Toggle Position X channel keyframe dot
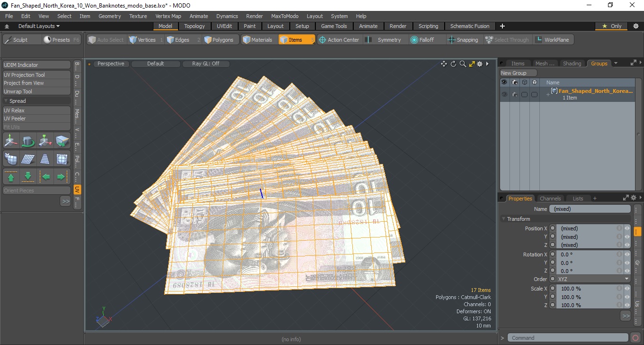Viewport: 644px width, 345px height. click(x=553, y=228)
